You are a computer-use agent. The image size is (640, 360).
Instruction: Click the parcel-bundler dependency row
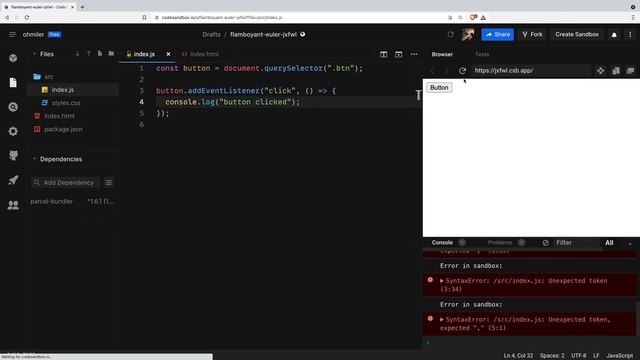point(72,201)
